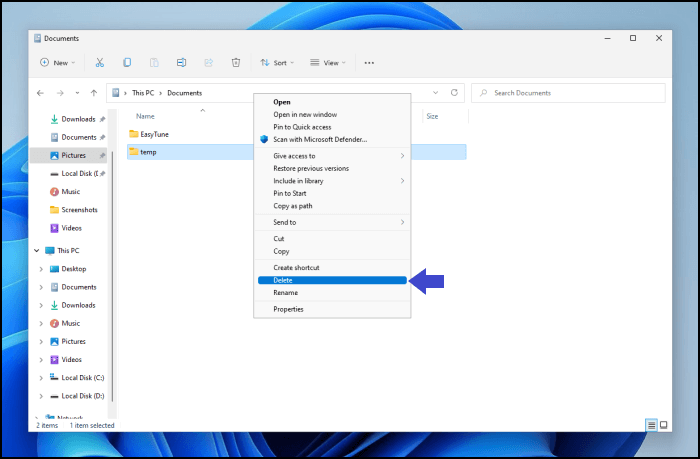The height and width of the screenshot is (459, 700).
Task: Expand the Local Disk (C:) tree node
Action: [x=41, y=377]
